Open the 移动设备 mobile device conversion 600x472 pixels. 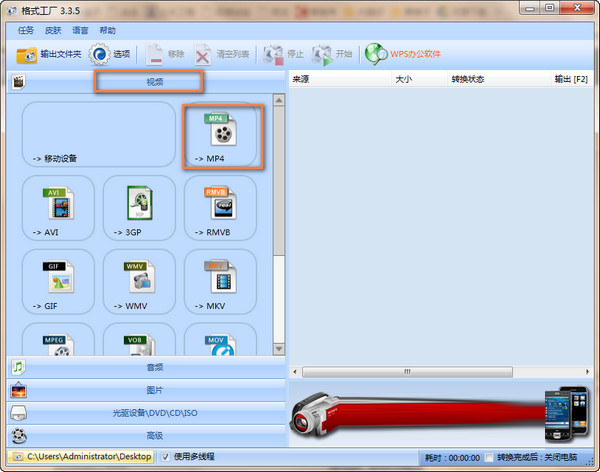[x=98, y=134]
